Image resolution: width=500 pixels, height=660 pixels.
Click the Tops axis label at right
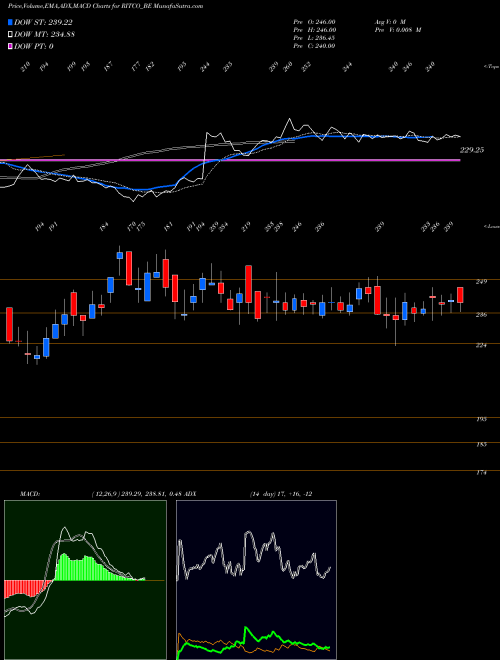coord(491,67)
